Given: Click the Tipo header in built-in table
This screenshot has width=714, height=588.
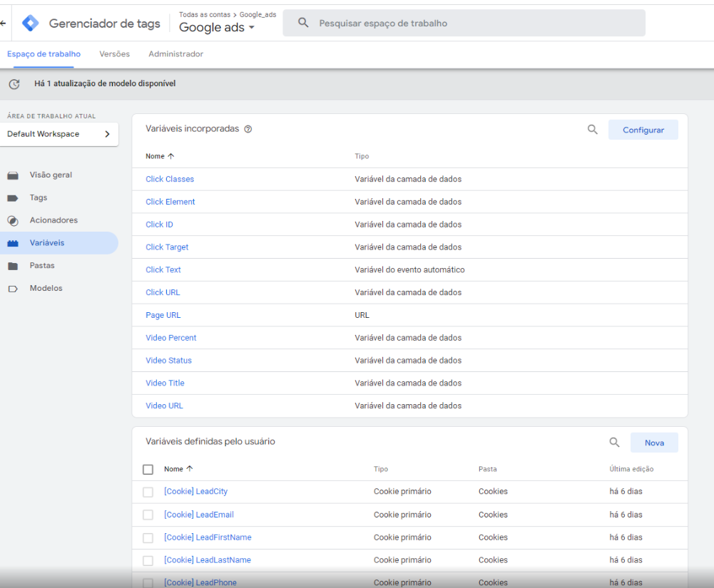Looking at the screenshot, I should [x=362, y=156].
